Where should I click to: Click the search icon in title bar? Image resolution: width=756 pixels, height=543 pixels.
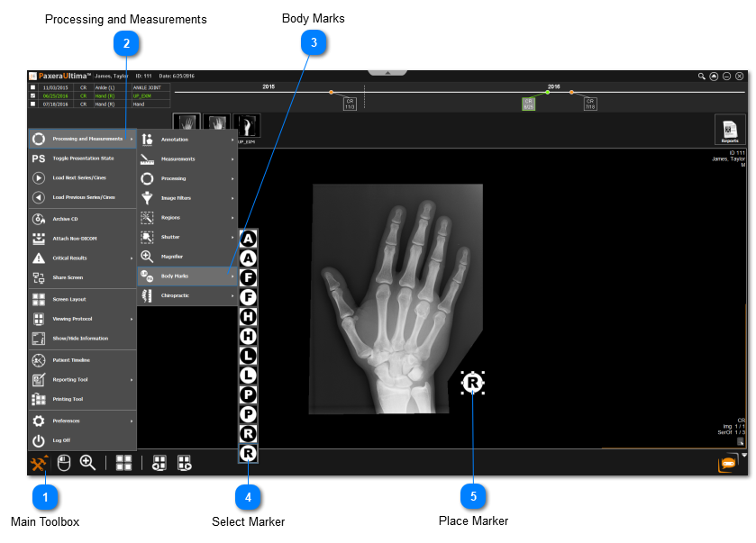point(702,77)
